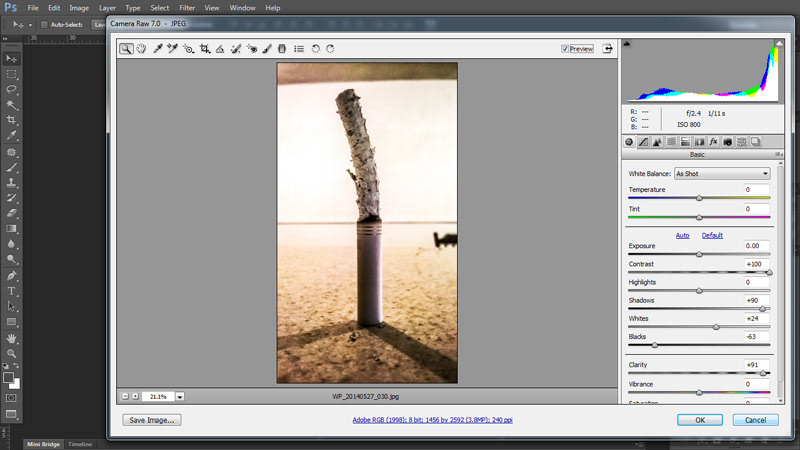Click the Exposure slider handle
Viewport: 800px width, 450px height.
click(x=699, y=255)
